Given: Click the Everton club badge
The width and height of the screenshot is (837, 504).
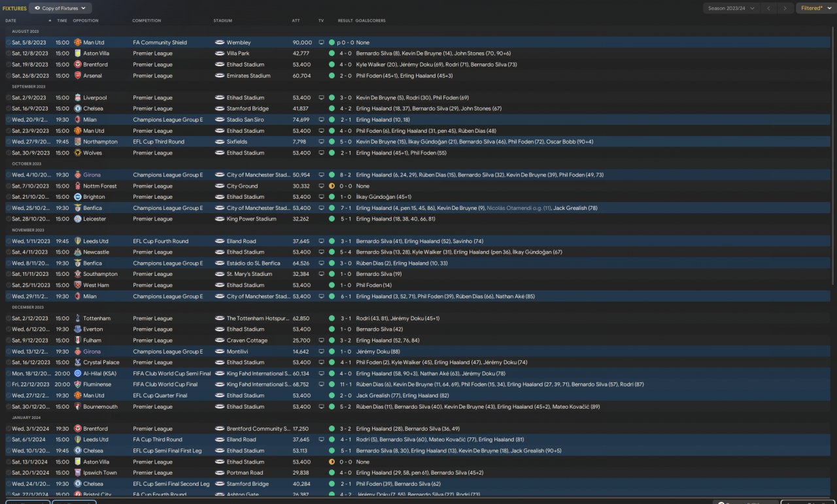Looking at the screenshot, I should 77,329.
